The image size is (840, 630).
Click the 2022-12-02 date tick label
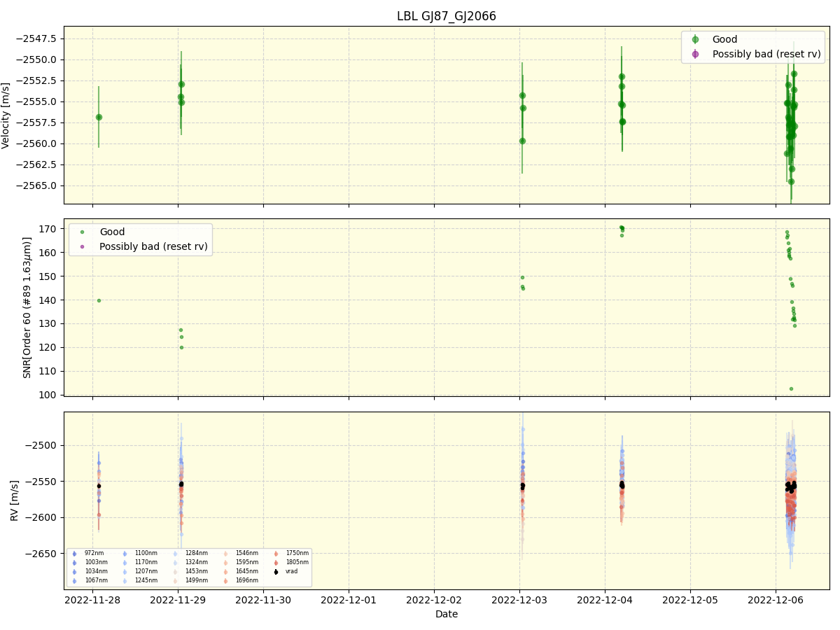pyautogui.click(x=434, y=600)
